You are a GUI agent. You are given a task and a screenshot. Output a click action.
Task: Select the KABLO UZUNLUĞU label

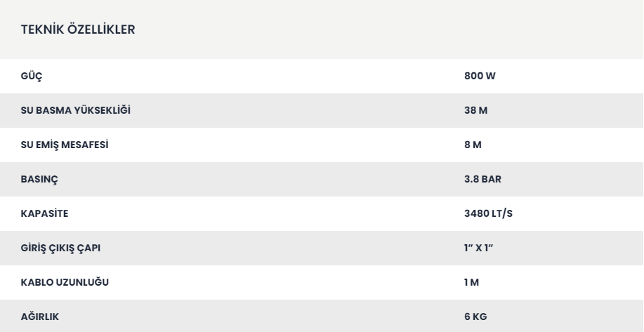click(65, 282)
